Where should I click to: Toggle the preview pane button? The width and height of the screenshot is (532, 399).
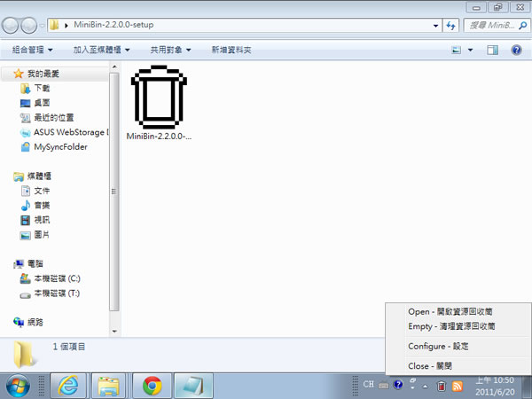[x=493, y=51]
